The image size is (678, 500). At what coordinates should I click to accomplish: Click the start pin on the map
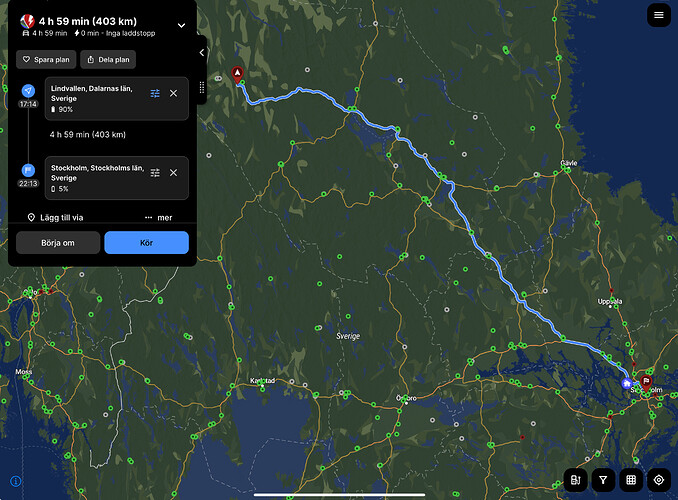click(x=237, y=74)
